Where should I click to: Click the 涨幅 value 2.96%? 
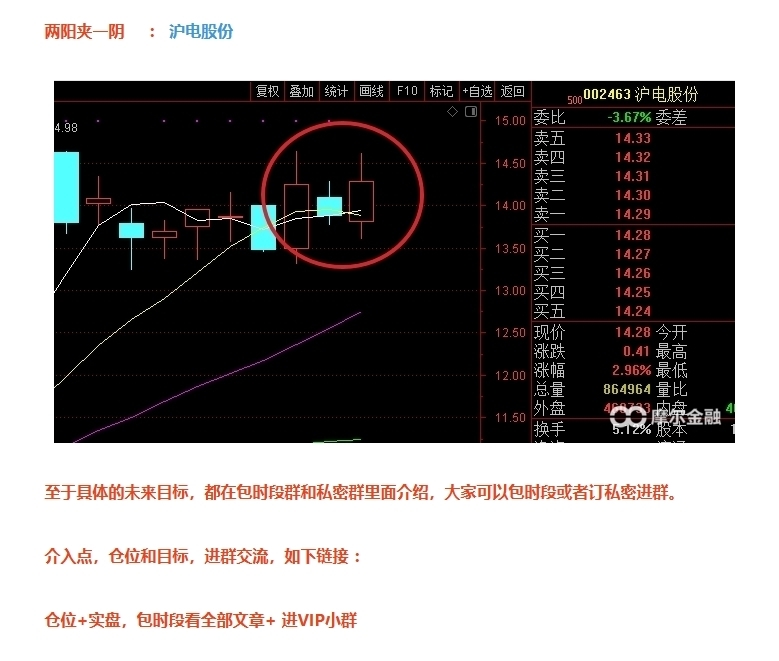pos(631,370)
